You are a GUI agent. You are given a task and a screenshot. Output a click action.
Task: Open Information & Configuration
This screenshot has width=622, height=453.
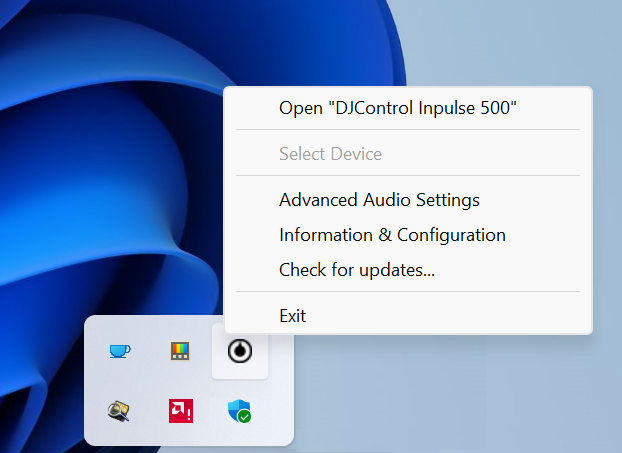click(x=408, y=235)
